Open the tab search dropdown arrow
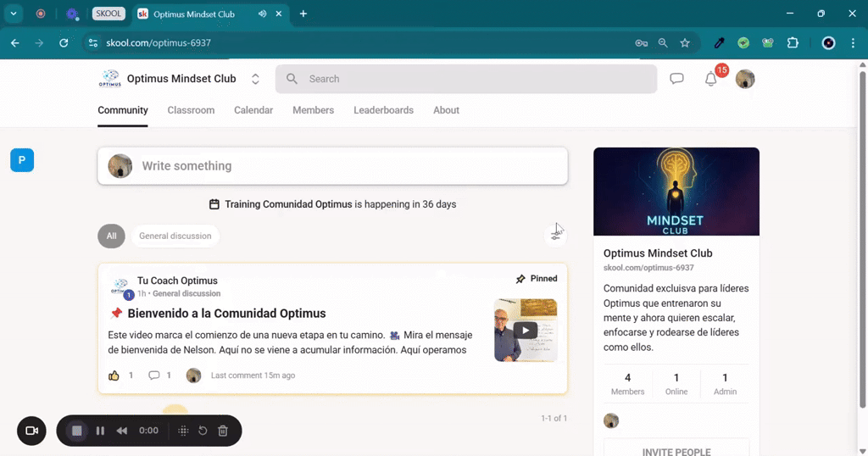 pos(14,14)
